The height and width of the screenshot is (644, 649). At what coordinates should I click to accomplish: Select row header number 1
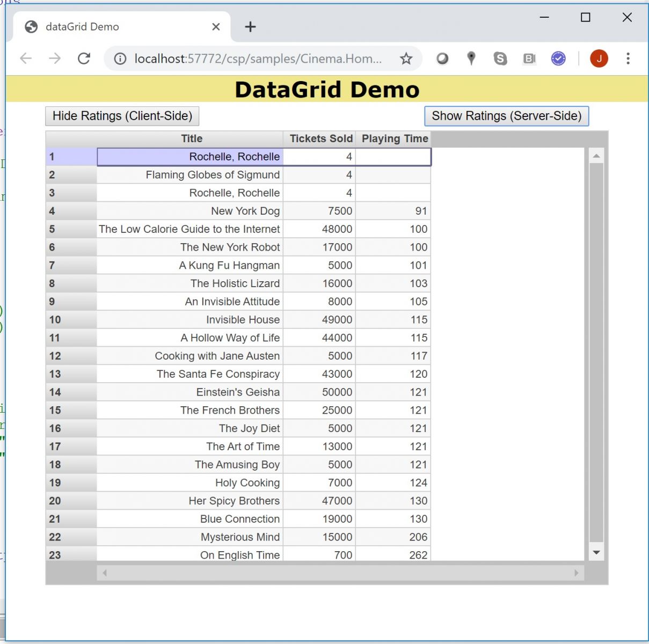71,157
